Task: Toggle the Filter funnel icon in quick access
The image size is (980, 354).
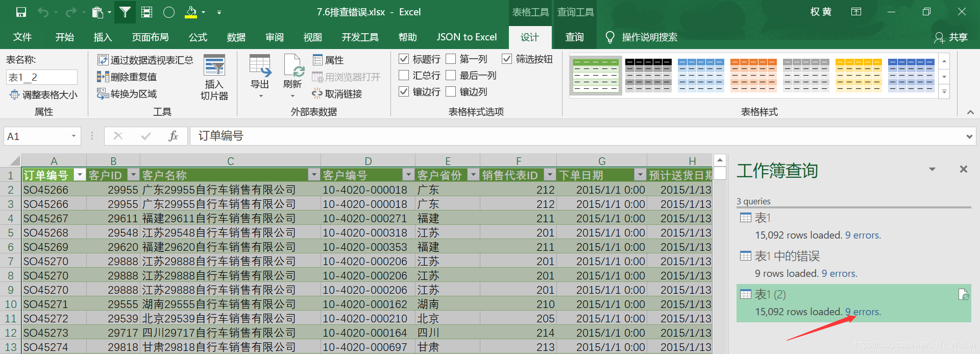Action: (125, 12)
